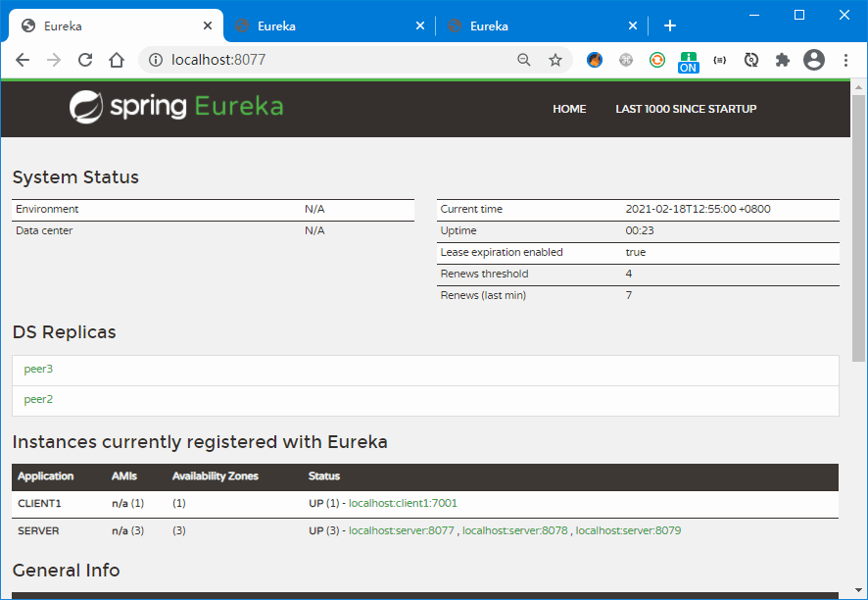This screenshot has height=600, width=868.
Task: Click the Spring Eureka logo
Action: (176, 106)
